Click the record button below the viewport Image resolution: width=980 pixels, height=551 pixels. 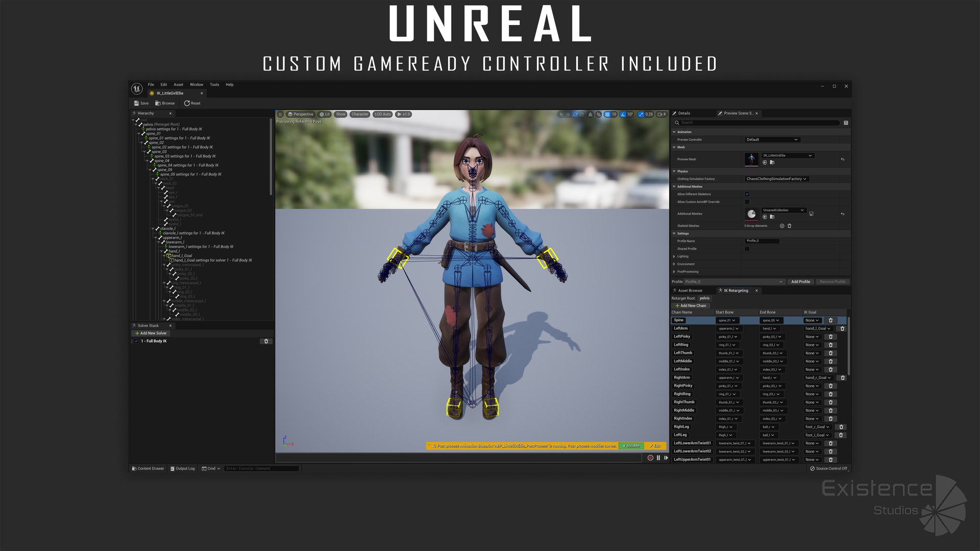pos(650,458)
